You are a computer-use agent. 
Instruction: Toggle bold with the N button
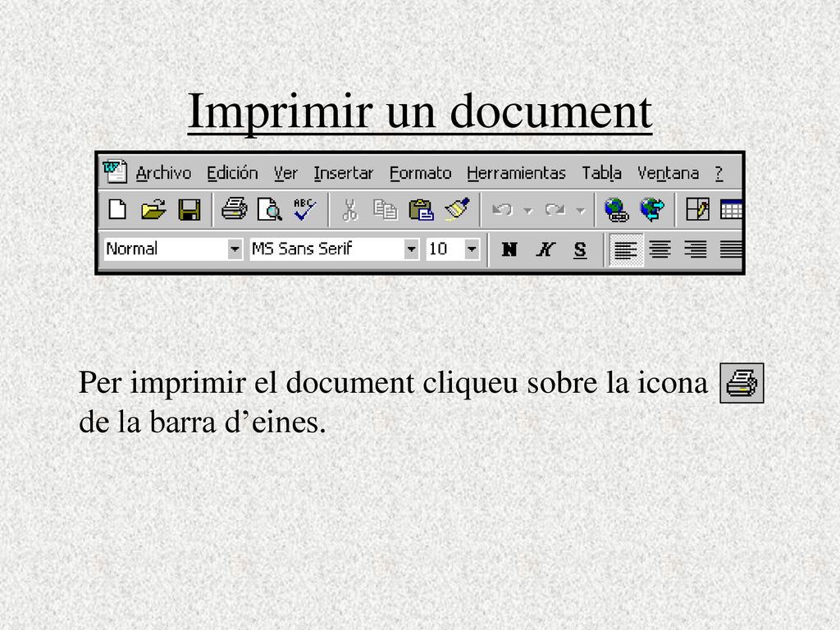(509, 249)
